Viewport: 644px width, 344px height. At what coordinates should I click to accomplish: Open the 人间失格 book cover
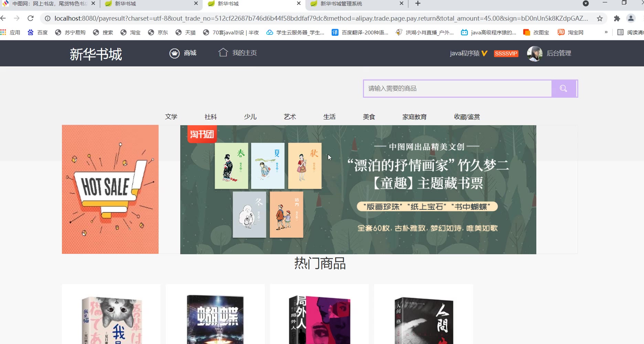[x=424, y=320]
